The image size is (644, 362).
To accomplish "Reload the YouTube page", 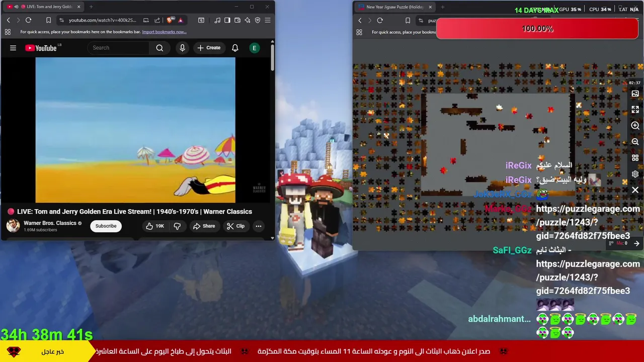I will [x=29, y=20].
